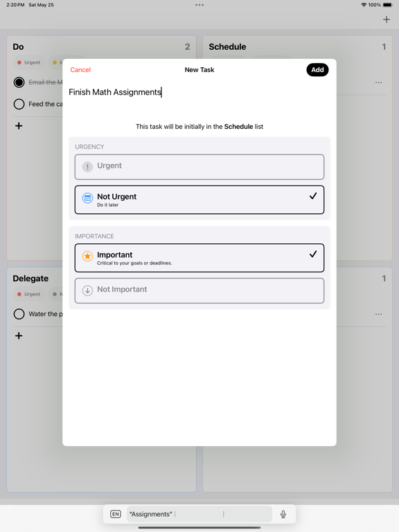Open the ellipsis menu on the Schedule task row

coord(379,82)
